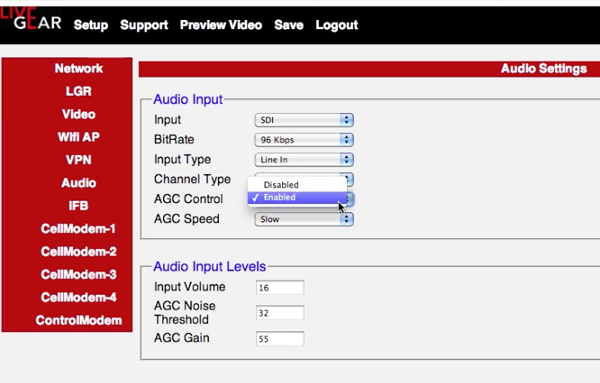Go to the Network settings page
The height and width of the screenshot is (383, 600).
point(78,68)
